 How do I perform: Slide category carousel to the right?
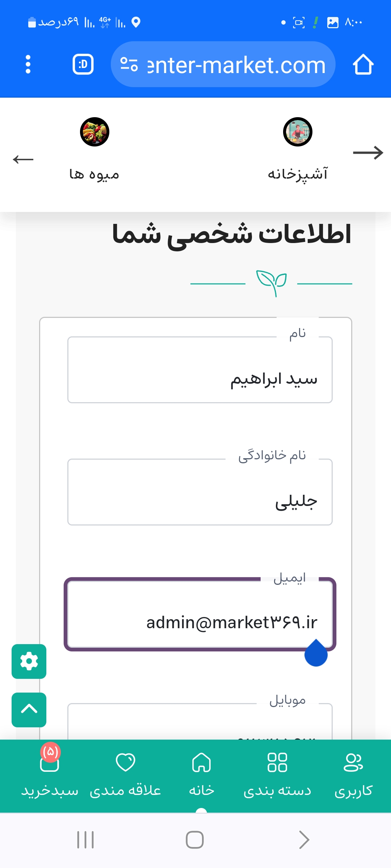pyautogui.click(x=368, y=153)
